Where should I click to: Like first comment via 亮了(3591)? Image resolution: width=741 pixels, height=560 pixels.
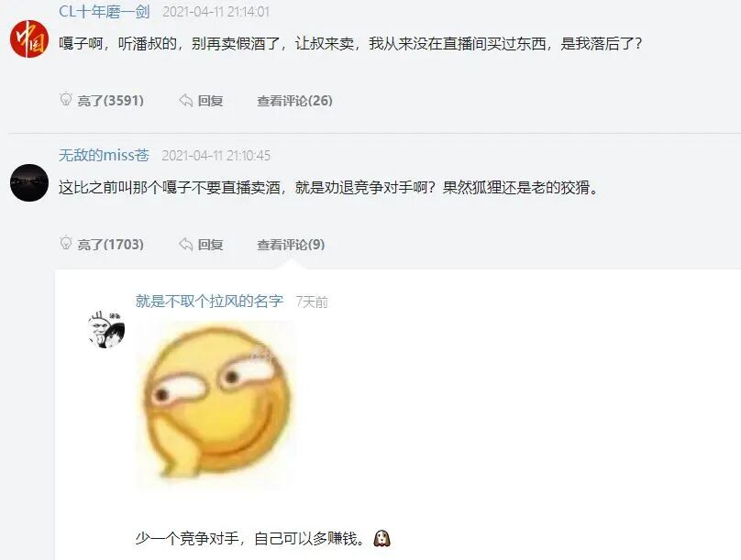102,100
